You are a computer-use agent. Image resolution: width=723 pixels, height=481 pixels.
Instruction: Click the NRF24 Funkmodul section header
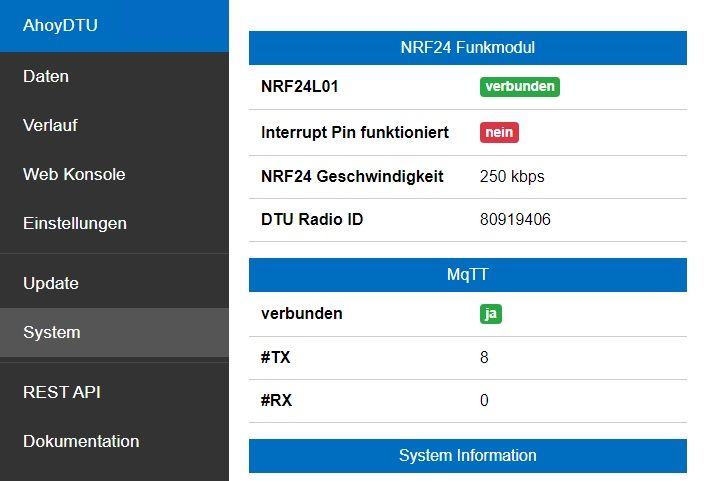click(x=467, y=48)
